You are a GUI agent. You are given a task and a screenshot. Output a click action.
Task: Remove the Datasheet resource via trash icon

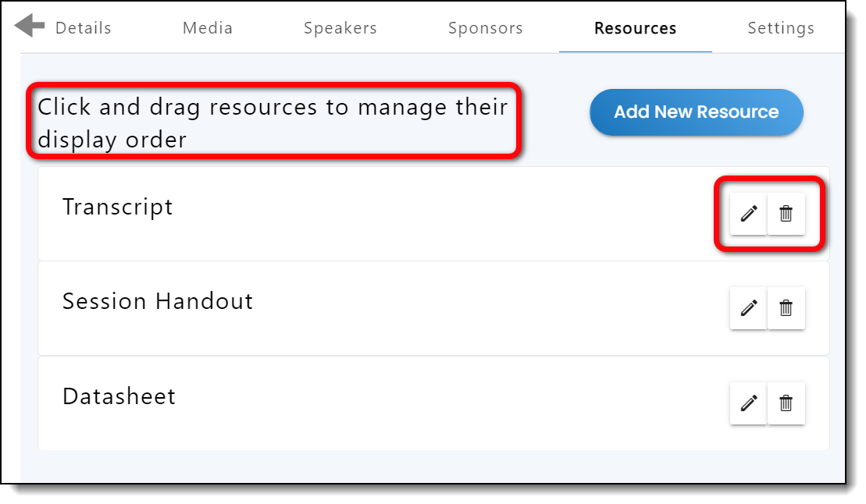(786, 403)
